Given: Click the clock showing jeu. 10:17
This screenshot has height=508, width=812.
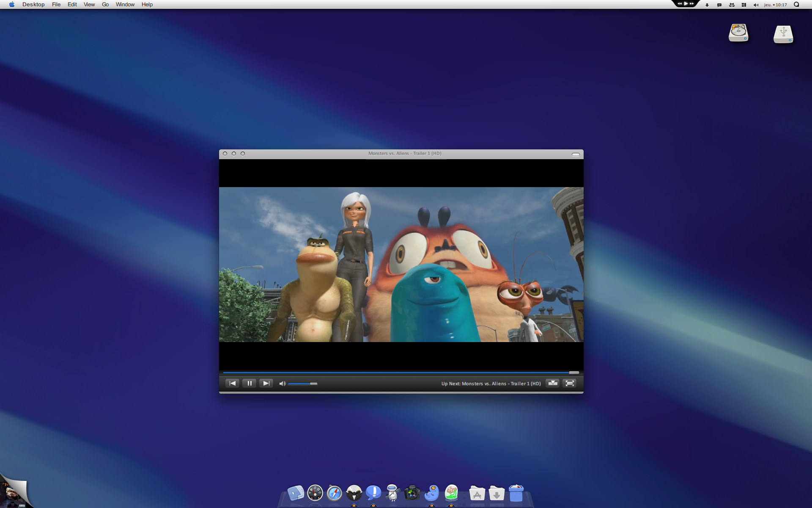Looking at the screenshot, I should pyautogui.click(x=776, y=5).
